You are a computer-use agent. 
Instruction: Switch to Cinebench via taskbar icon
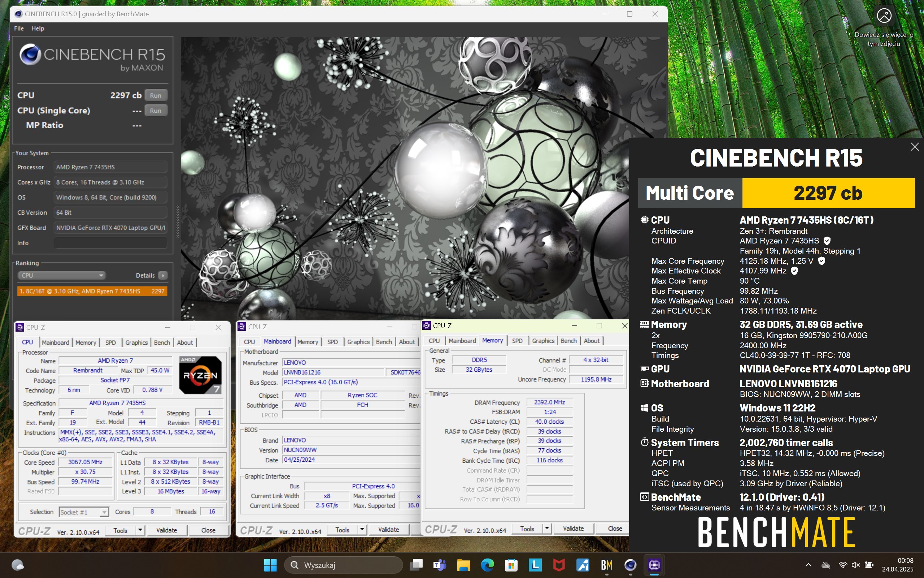[x=631, y=565]
